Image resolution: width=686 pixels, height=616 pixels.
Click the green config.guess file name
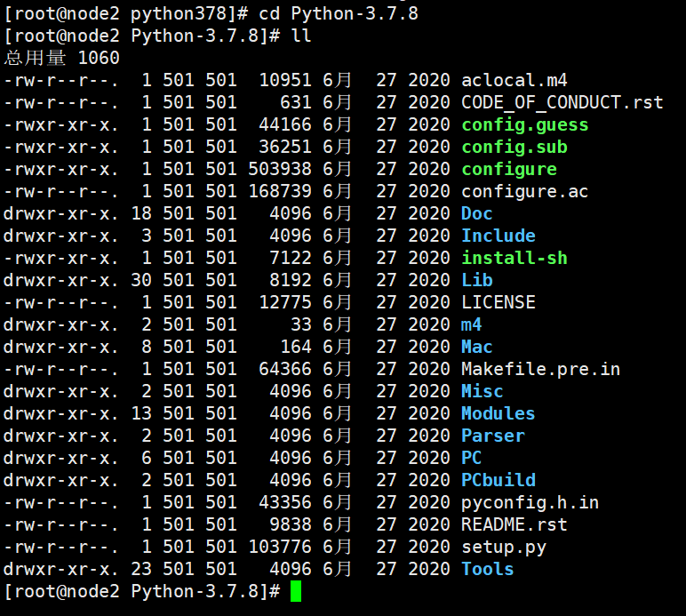pyautogui.click(x=525, y=125)
